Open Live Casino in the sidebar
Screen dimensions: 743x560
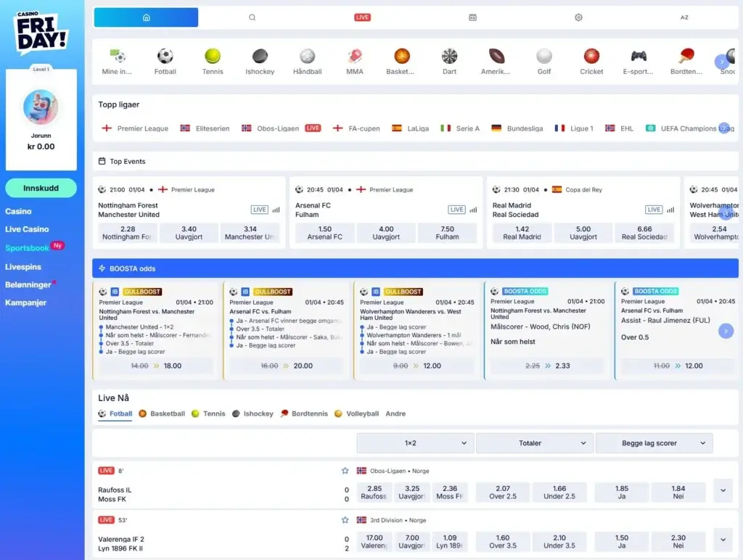pos(27,229)
